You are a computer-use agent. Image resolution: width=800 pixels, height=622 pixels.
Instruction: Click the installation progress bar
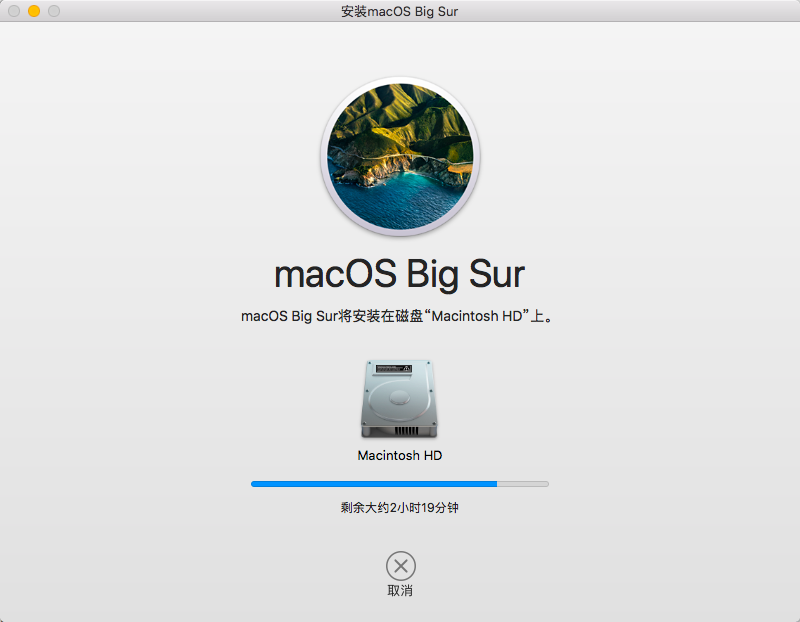399,484
